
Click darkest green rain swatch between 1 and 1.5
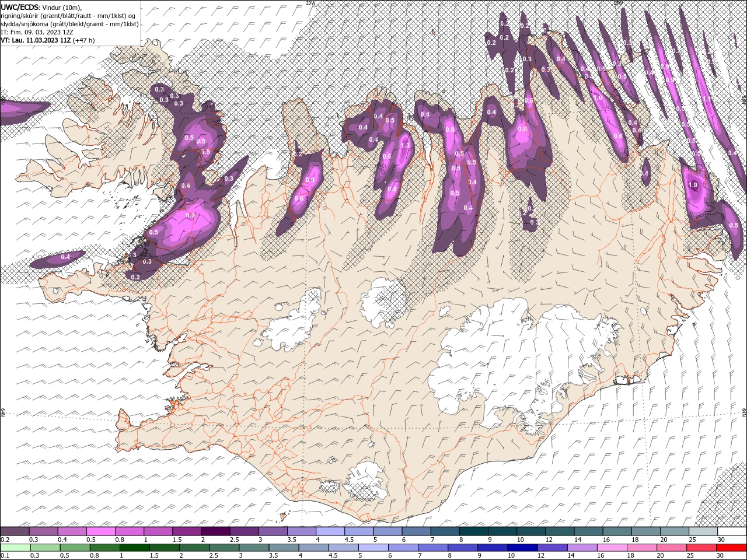[x=135, y=548]
